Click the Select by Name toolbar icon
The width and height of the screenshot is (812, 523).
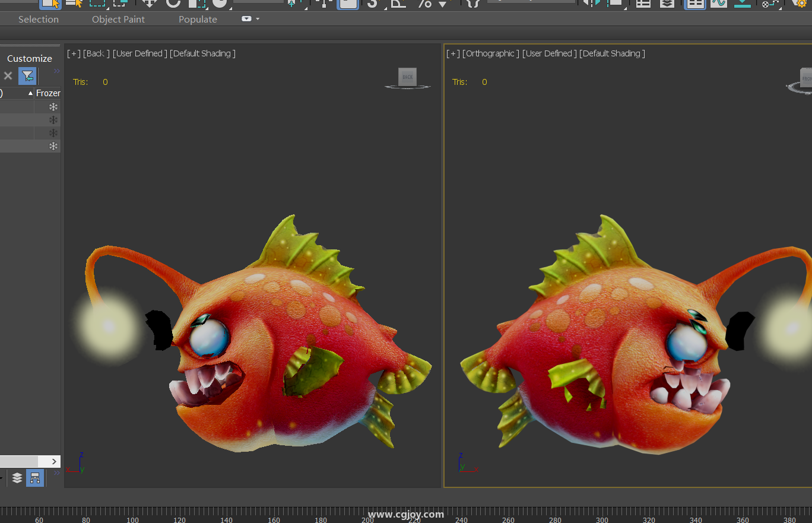[x=74, y=3]
